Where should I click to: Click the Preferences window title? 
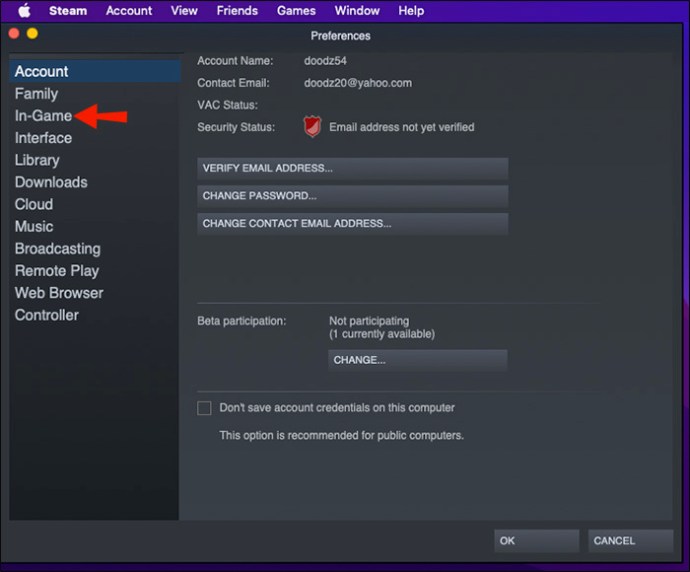click(x=341, y=36)
